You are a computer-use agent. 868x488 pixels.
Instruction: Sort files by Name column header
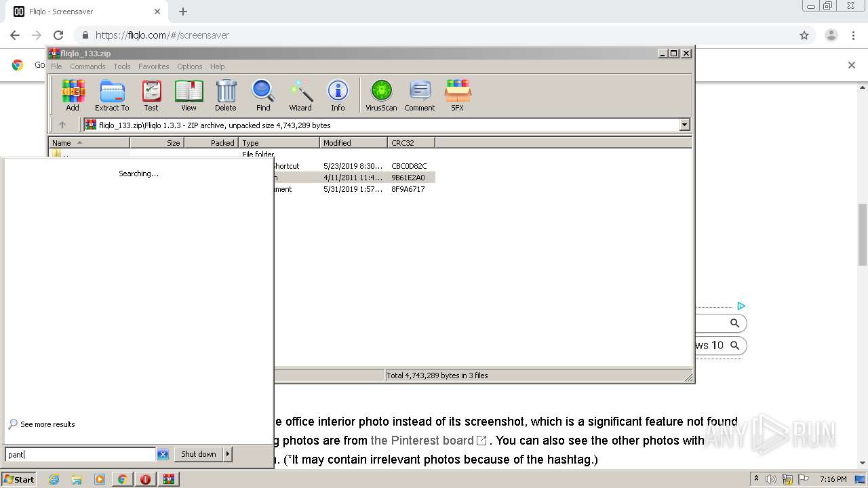point(89,142)
